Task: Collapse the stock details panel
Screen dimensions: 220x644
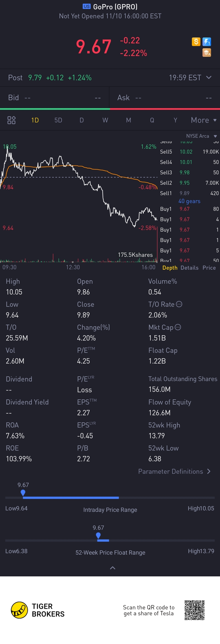Action: tap(112, 568)
